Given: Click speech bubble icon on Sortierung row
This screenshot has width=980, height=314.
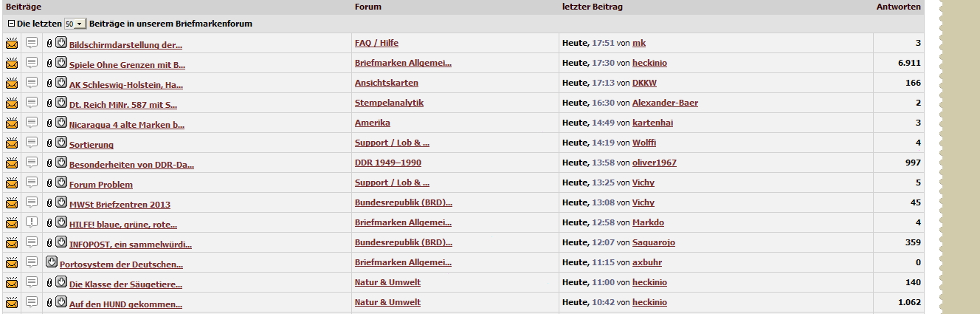Looking at the screenshot, I should point(32,143).
